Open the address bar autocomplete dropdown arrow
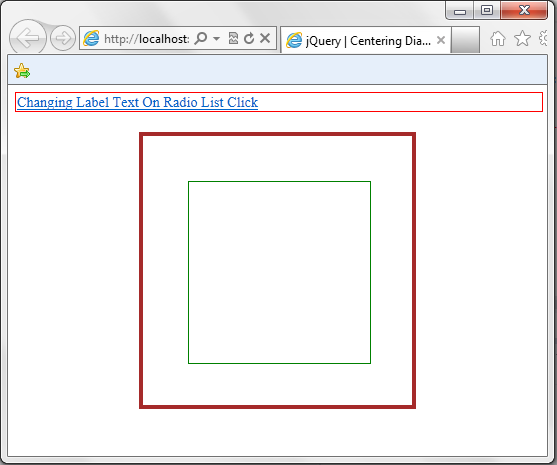The image size is (557, 465). [x=216, y=38]
